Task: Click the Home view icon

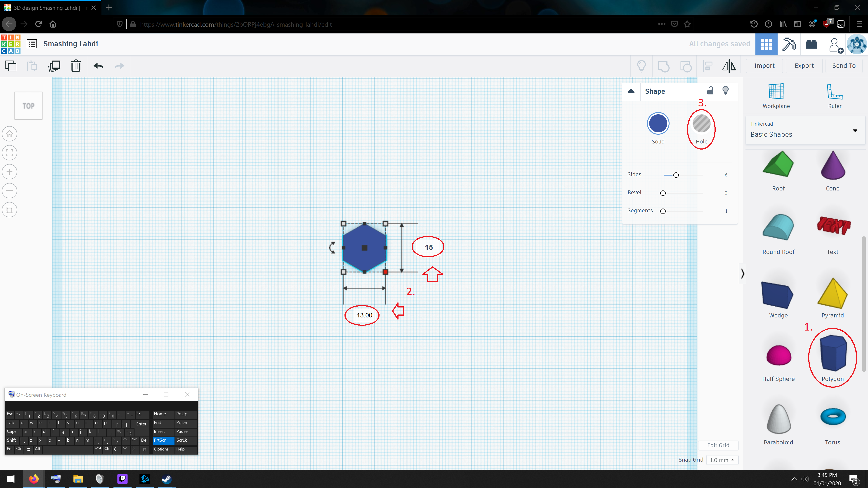Action: [x=9, y=134]
